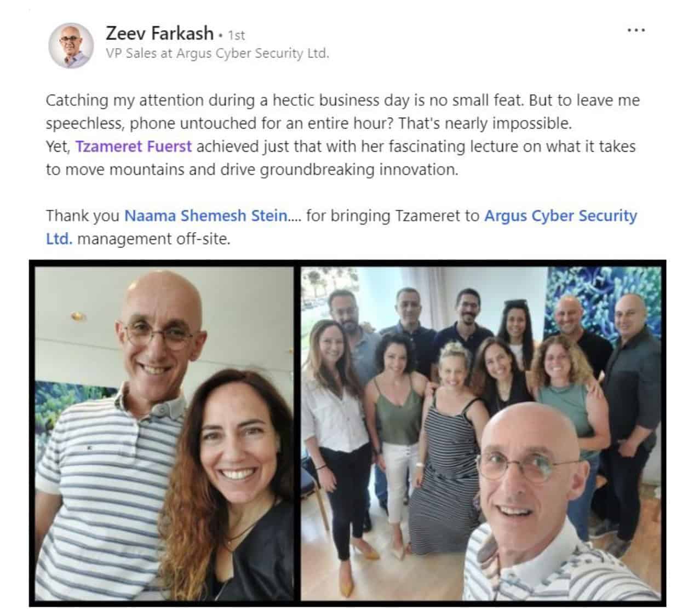Open the Tzameret Fuerst mention link
688x616 pixels.
click(x=134, y=147)
